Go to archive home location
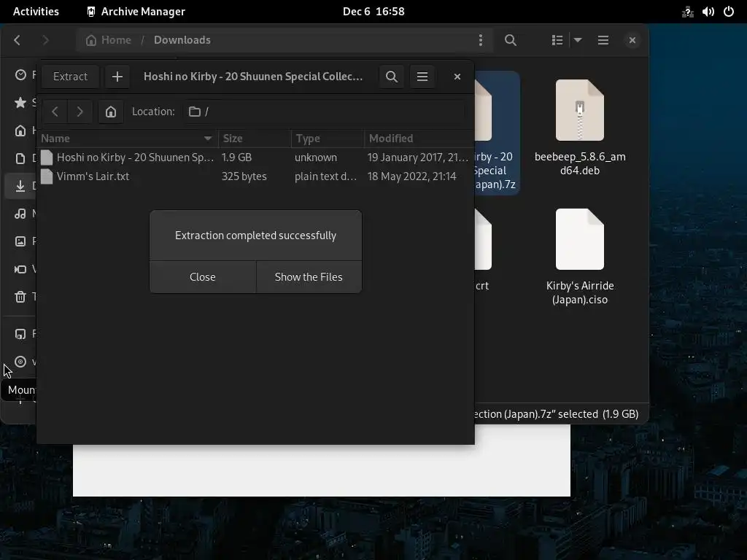The width and height of the screenshot is (747, 560). tap(111, 112)
